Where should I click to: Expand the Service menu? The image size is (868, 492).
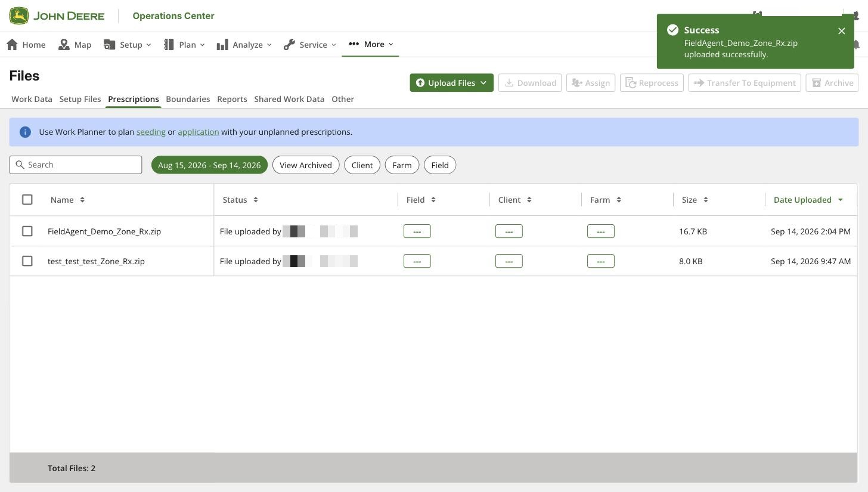click(310, 44)
